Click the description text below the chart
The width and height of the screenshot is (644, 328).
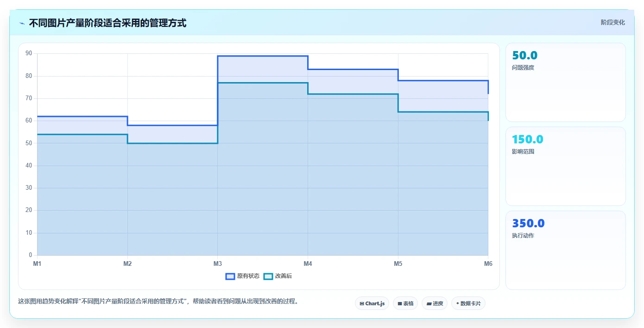point(158,301)
